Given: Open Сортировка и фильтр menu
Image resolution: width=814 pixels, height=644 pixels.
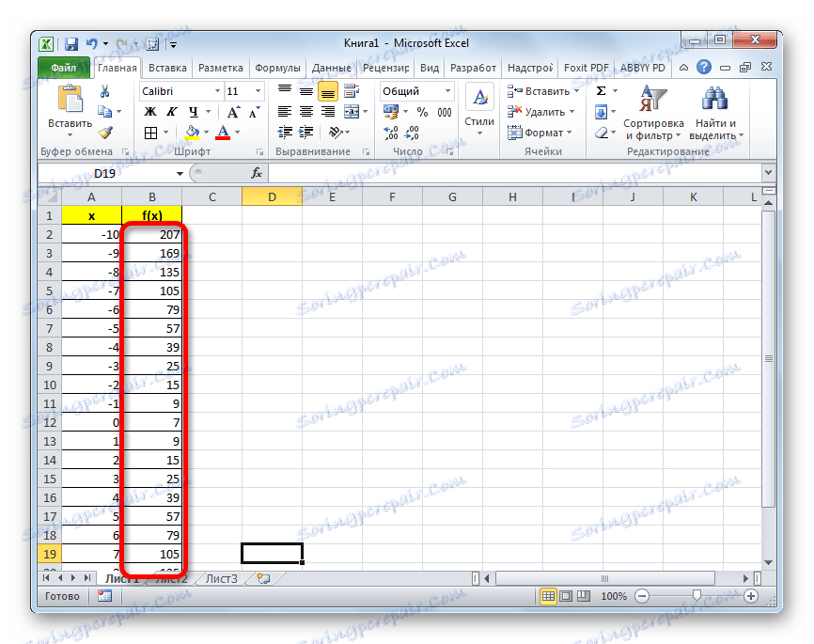Looking at the screenshot, I should click(653, 113).
